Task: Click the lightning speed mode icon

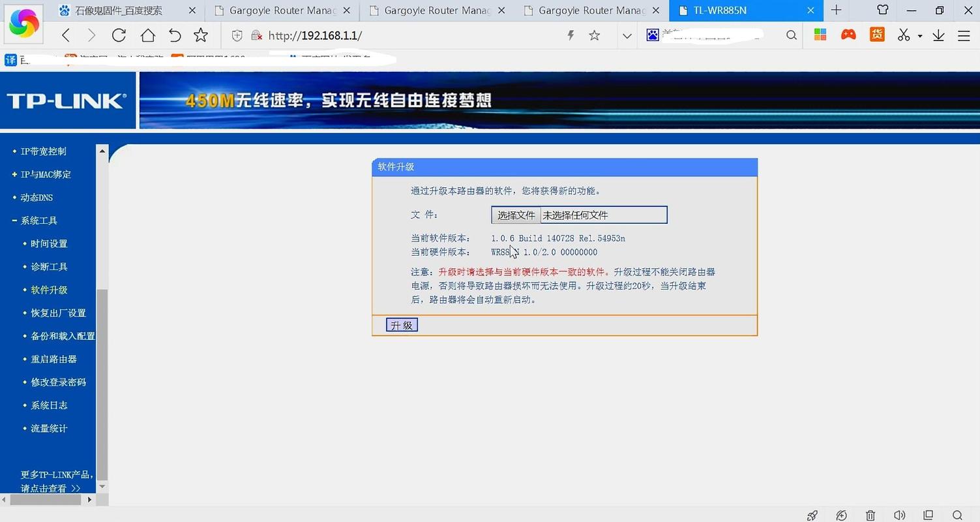Action: (x=571, y=35)
